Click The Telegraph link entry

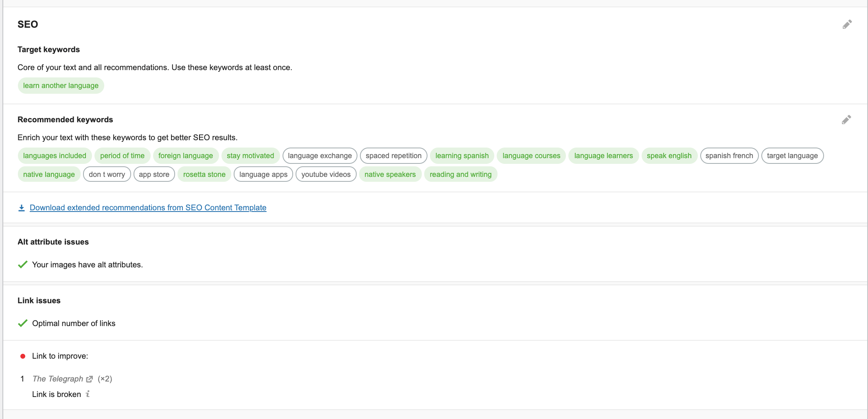tap(57, 379)
